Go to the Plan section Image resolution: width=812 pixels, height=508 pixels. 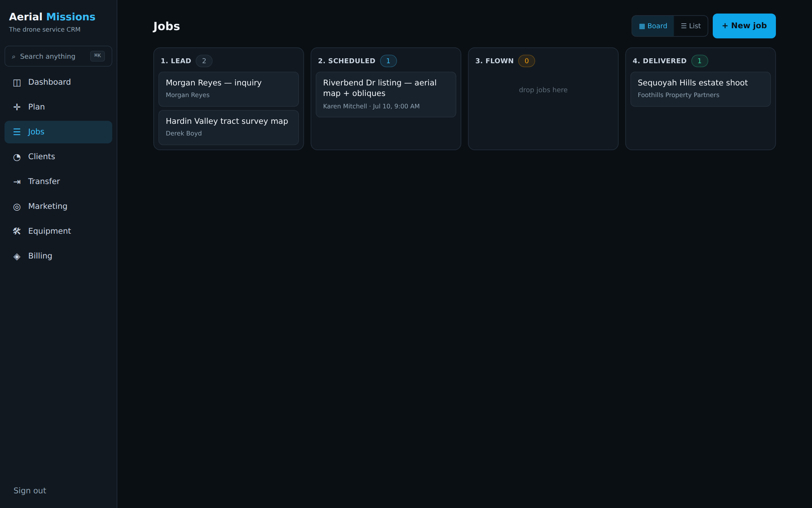[58, 107]
